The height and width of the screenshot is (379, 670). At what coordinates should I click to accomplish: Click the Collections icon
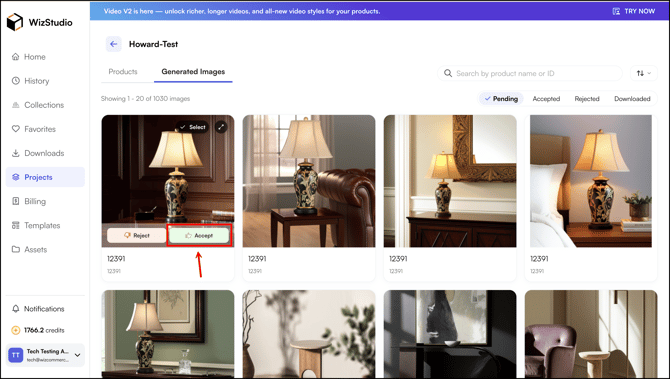point(16,105)
